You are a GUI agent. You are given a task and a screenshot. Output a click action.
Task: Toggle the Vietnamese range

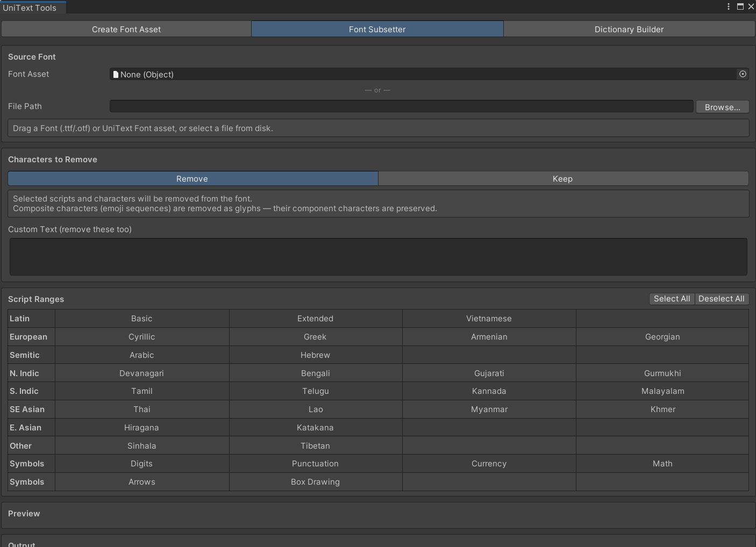(489, 319)
